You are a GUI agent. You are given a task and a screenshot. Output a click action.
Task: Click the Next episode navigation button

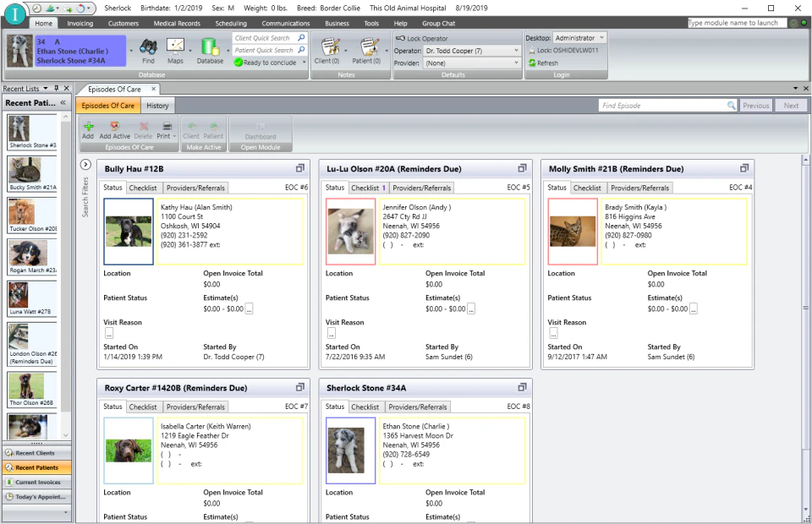click(791, 105)
